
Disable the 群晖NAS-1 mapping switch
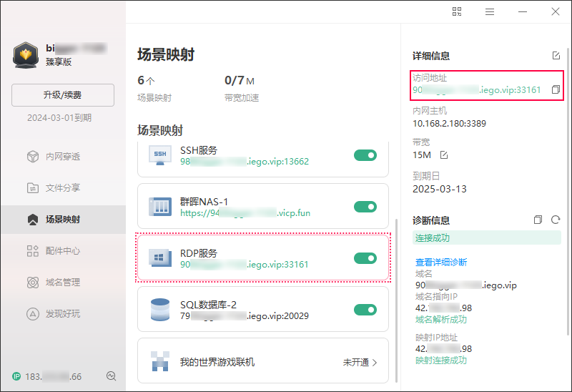[x=365, y=207]
